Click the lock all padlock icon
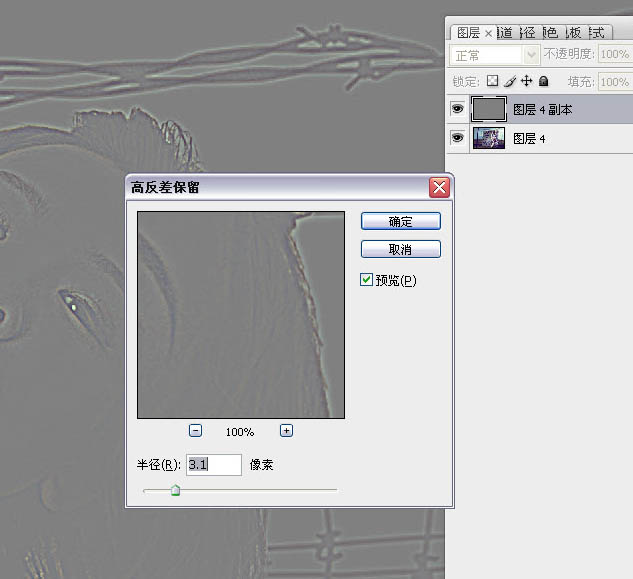This screenshot has width=633, height=579. 543,81
